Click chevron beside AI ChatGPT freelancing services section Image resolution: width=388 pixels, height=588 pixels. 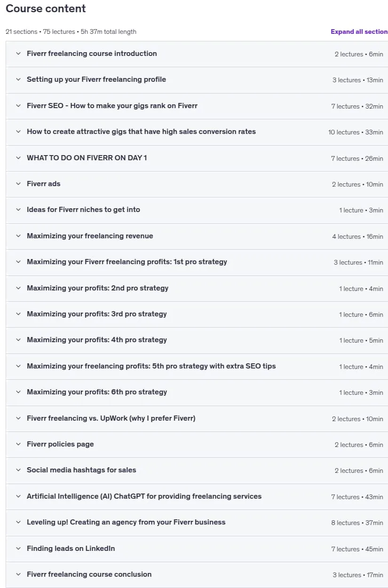tap(18, 497)
